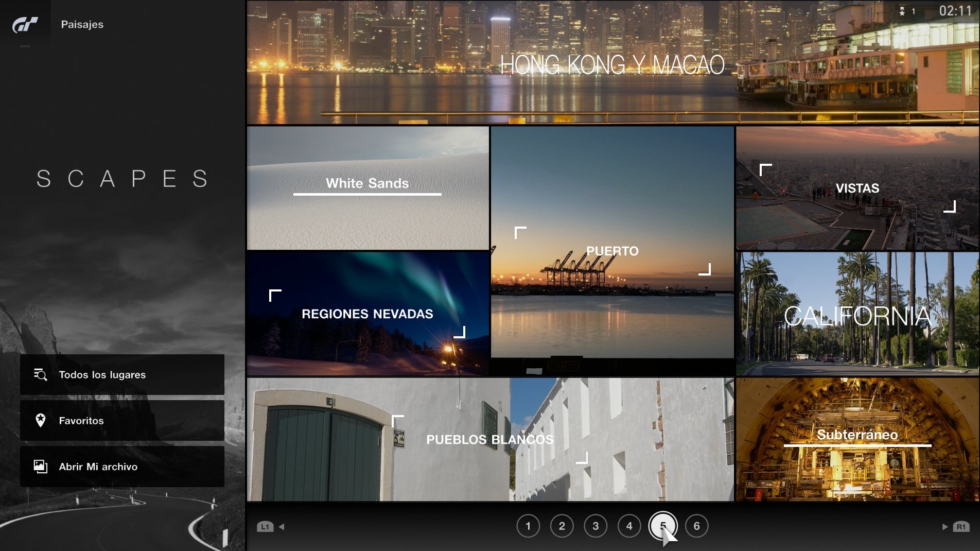980x551 pixels.
Task: Click the search icon beside Todos los lugares
Action: coord(40,374)
